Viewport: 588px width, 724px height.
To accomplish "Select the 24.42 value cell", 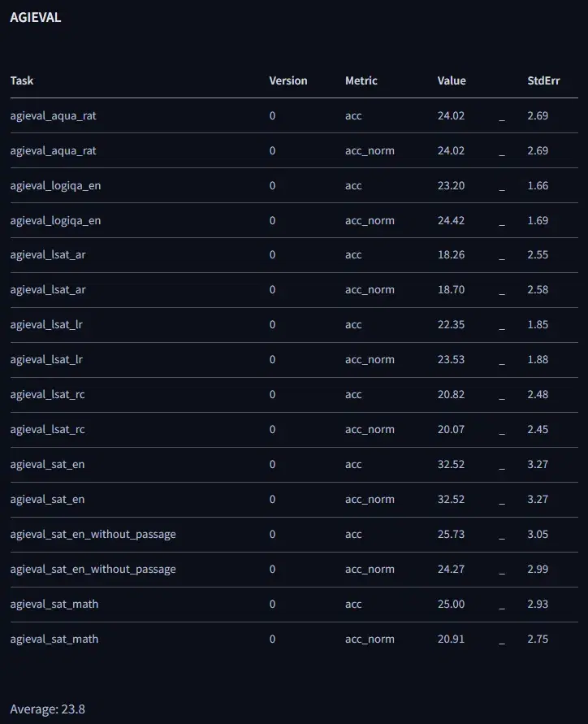I will tap(451, 220).
